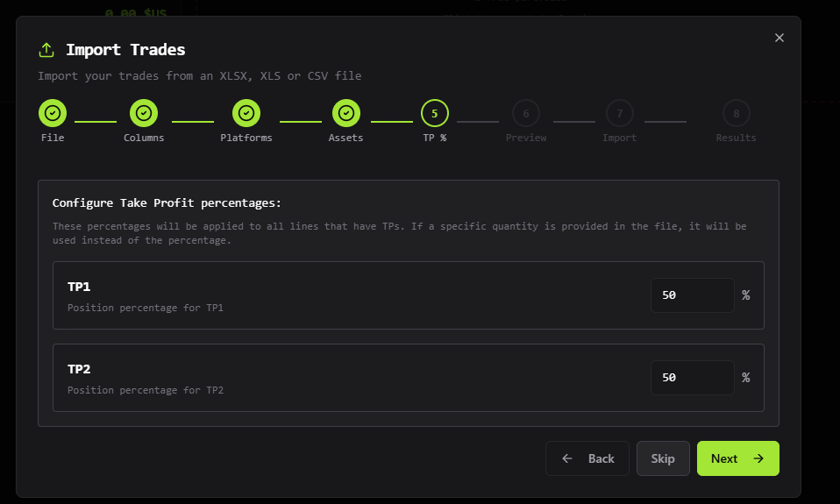Image resolution: width=840 pixels, height=504 pixels.
Task: Click the % symbol next to TP2
Action: pos(746,378)
